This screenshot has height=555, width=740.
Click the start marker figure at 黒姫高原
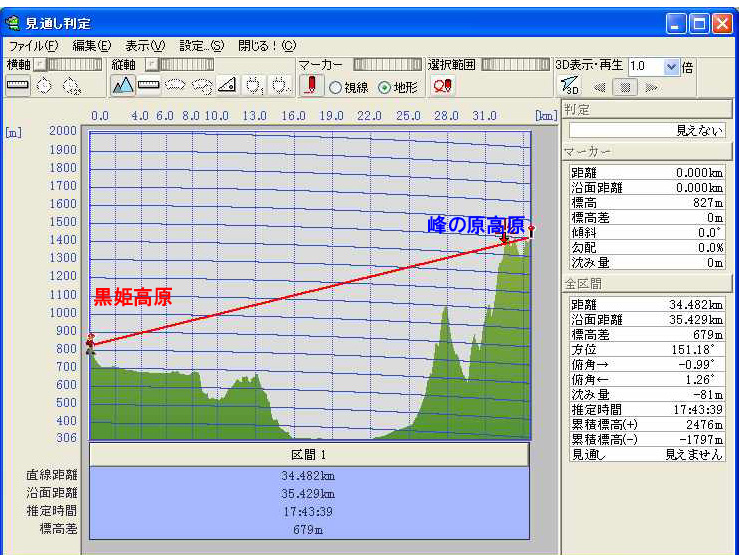click(90, 344)
